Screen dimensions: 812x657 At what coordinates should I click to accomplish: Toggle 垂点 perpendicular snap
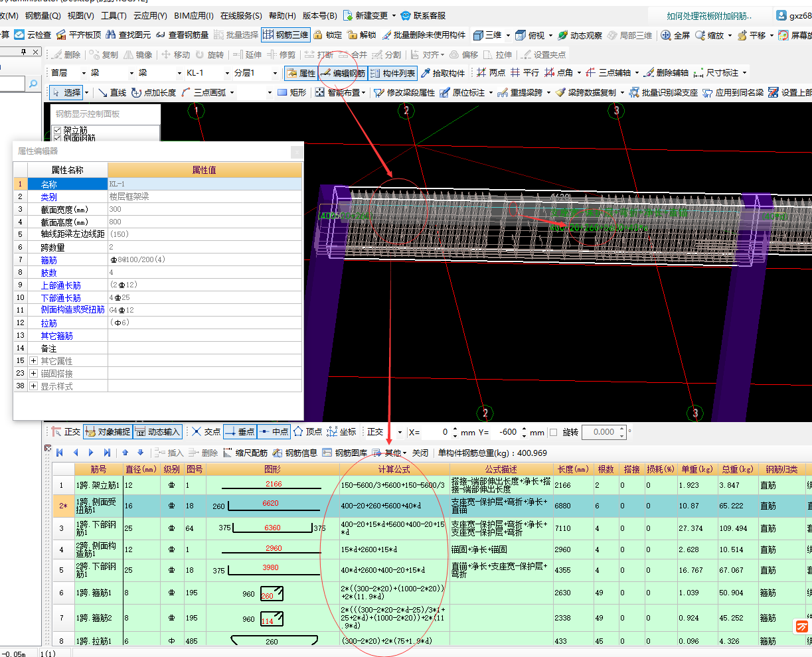(240, 431)
